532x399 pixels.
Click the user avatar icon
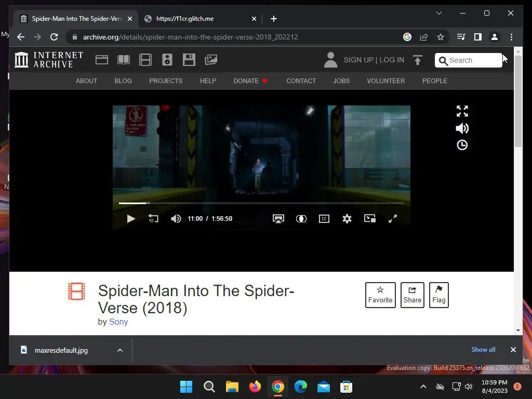pos(330,60)
